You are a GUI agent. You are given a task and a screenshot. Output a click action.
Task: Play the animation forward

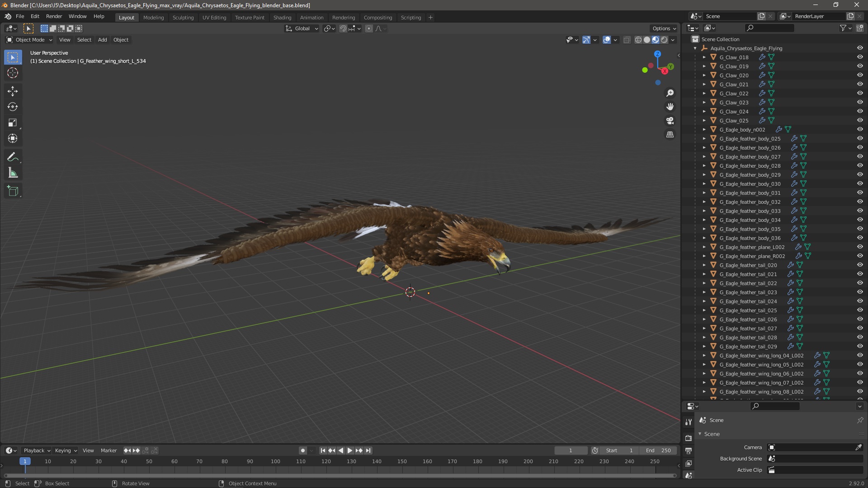(350, 450)
